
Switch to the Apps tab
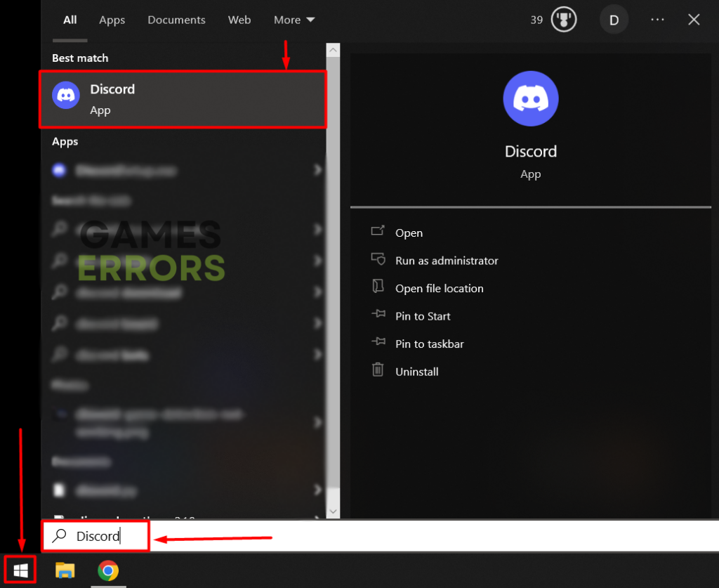click(112, 20)
